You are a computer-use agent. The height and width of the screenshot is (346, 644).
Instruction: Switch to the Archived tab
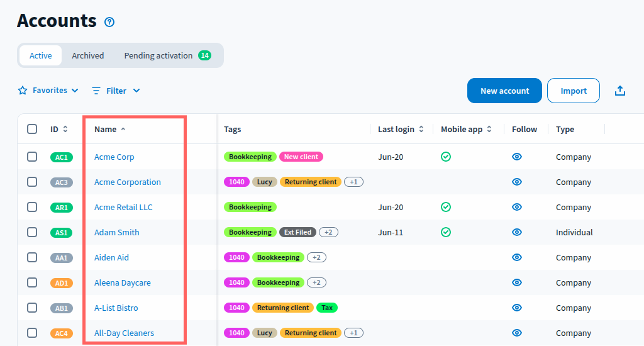[x=87, y=55]
